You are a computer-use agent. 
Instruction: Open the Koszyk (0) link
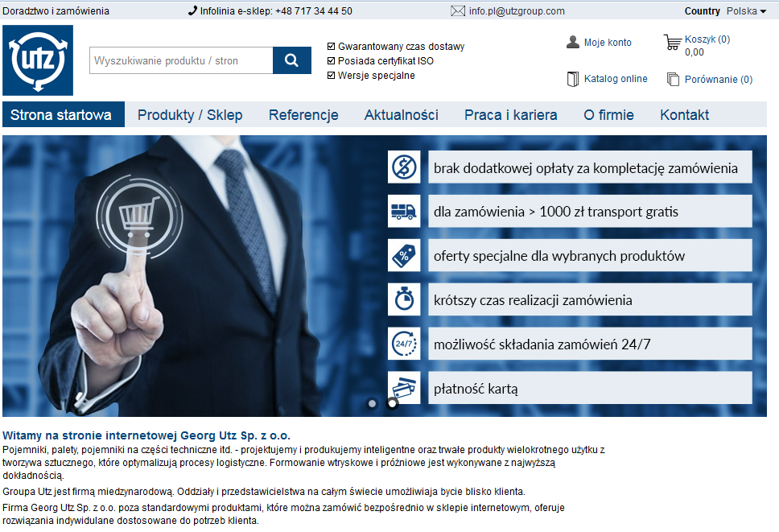[707, 39]
